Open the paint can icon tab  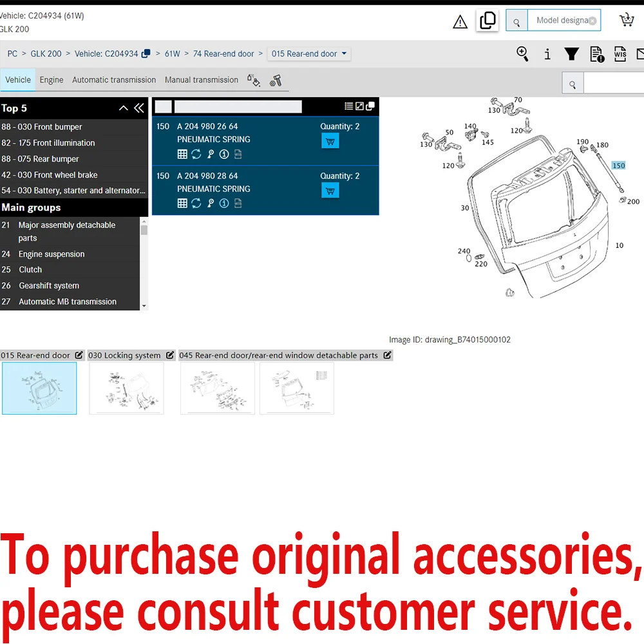tap(253, 80)
